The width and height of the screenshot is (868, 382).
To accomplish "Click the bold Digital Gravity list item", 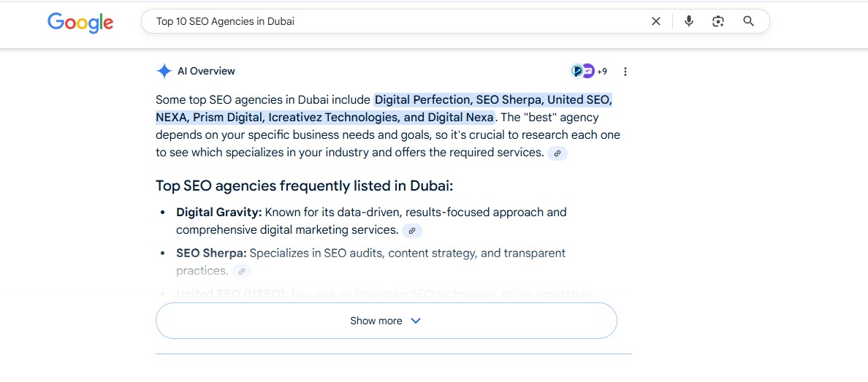I will tap(218, 213).
